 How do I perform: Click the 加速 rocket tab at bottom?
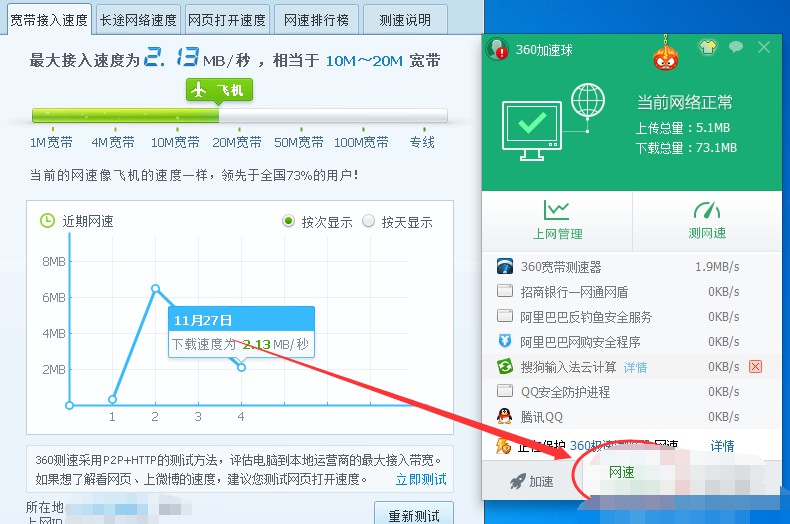(x=531, y=481)
